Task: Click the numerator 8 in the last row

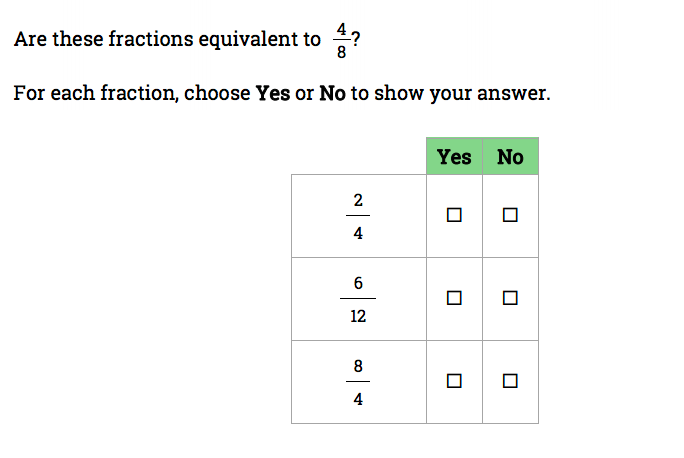Action: [358, 366]
